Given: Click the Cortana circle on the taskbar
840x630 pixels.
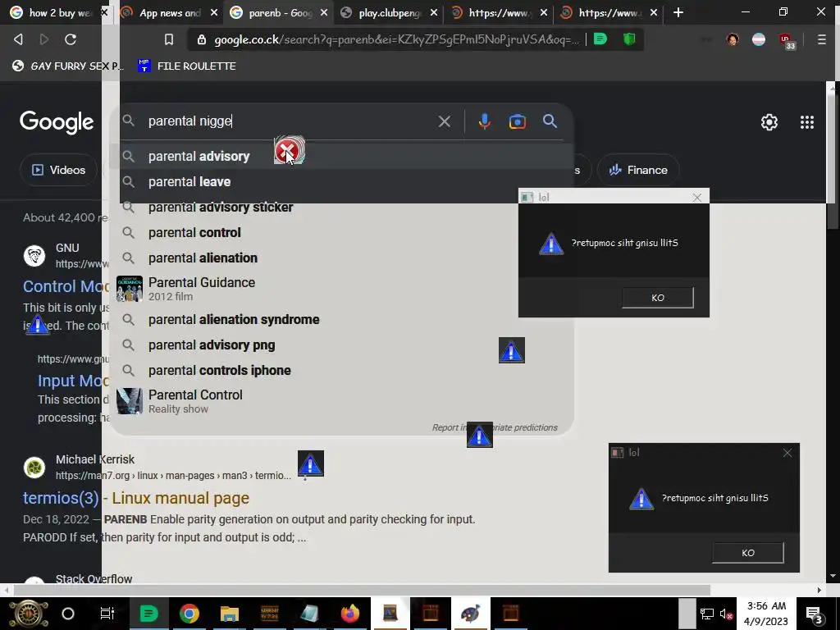Looking at the screenshot, I should pos(68,614).
